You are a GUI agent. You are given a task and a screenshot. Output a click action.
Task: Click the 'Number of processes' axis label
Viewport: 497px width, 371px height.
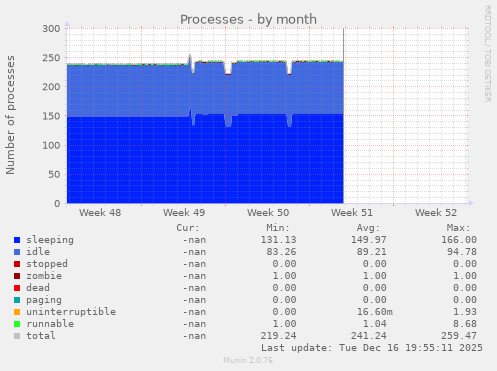10,115
